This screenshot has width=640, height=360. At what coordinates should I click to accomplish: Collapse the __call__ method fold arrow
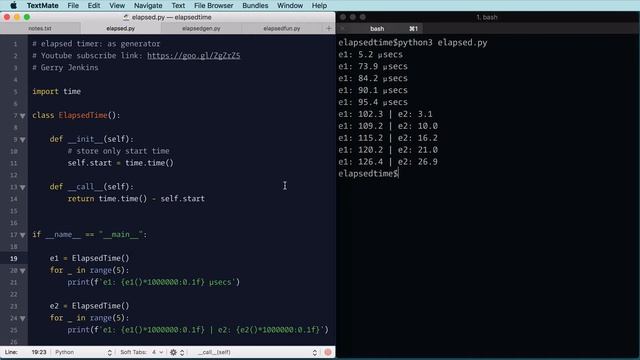pos(23,187)
